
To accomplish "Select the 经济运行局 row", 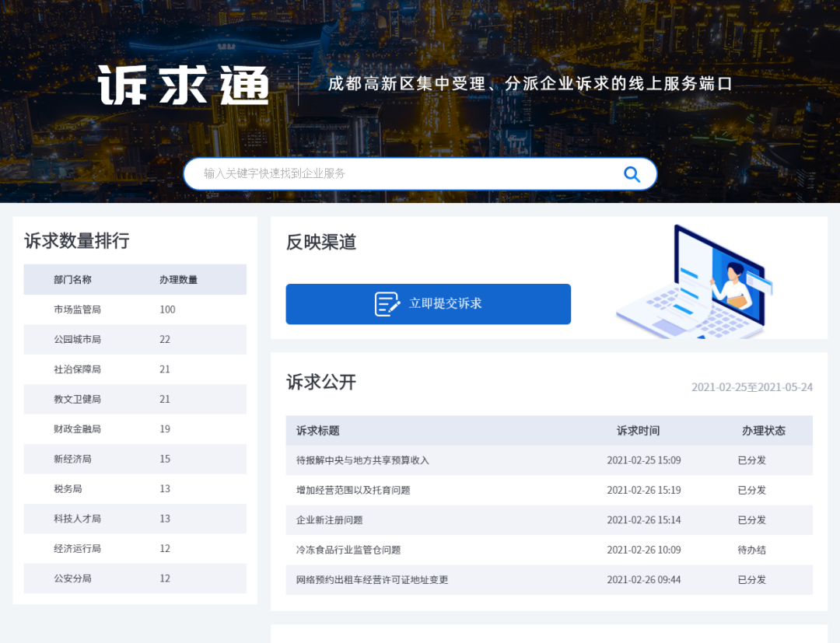I will pos(135,549).
